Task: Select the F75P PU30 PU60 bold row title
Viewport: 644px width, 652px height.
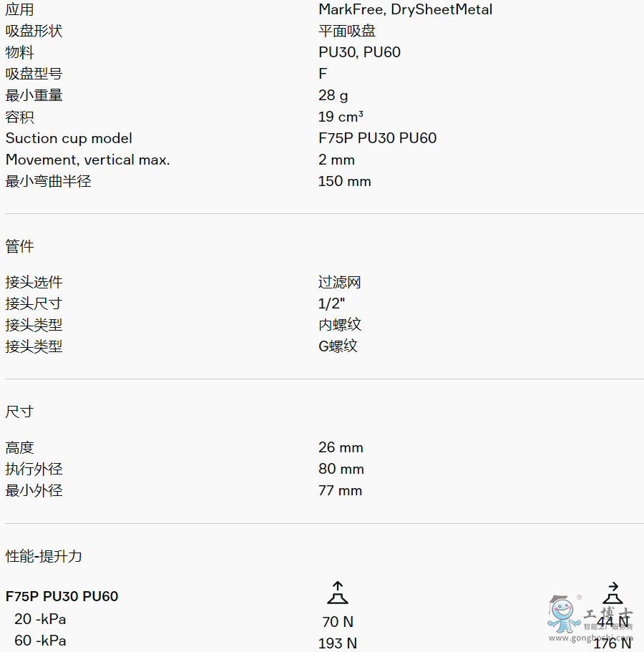Action: pyautogui.click(x=62, y=596)
